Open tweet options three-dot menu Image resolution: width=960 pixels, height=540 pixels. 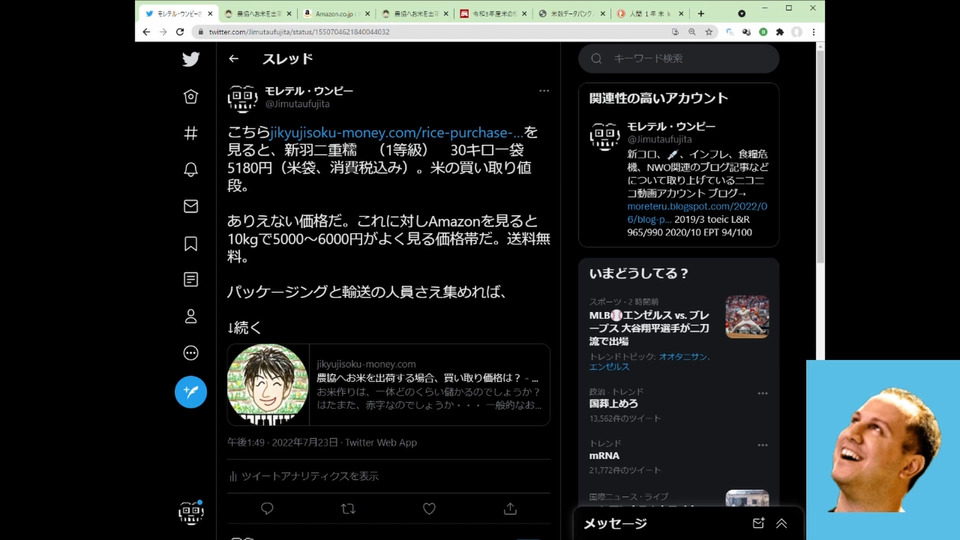[544, 91]
